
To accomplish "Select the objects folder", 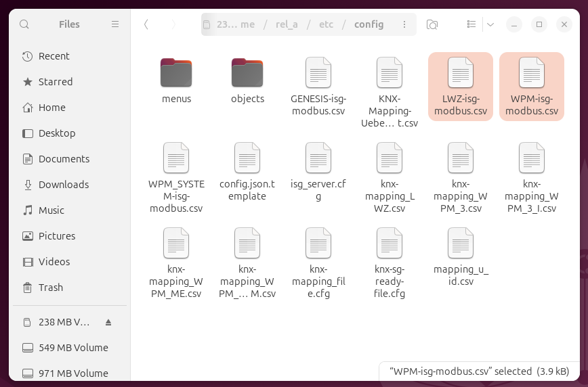I will coord(247,81).
